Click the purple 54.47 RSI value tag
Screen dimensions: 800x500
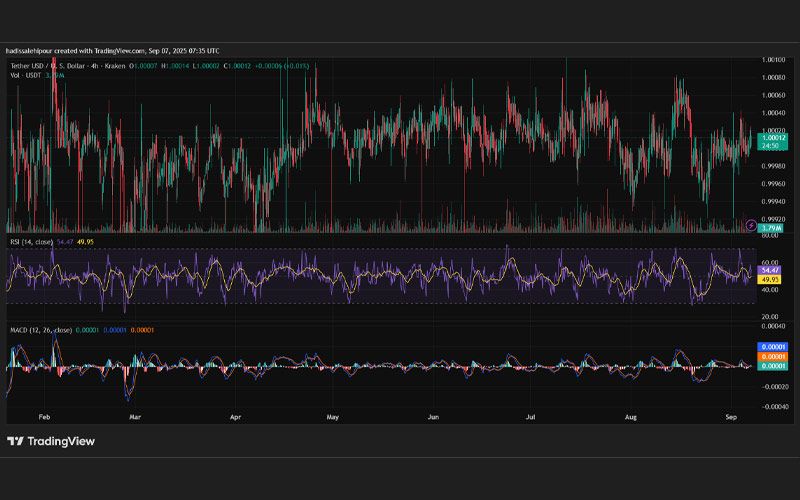click(770, 270)
